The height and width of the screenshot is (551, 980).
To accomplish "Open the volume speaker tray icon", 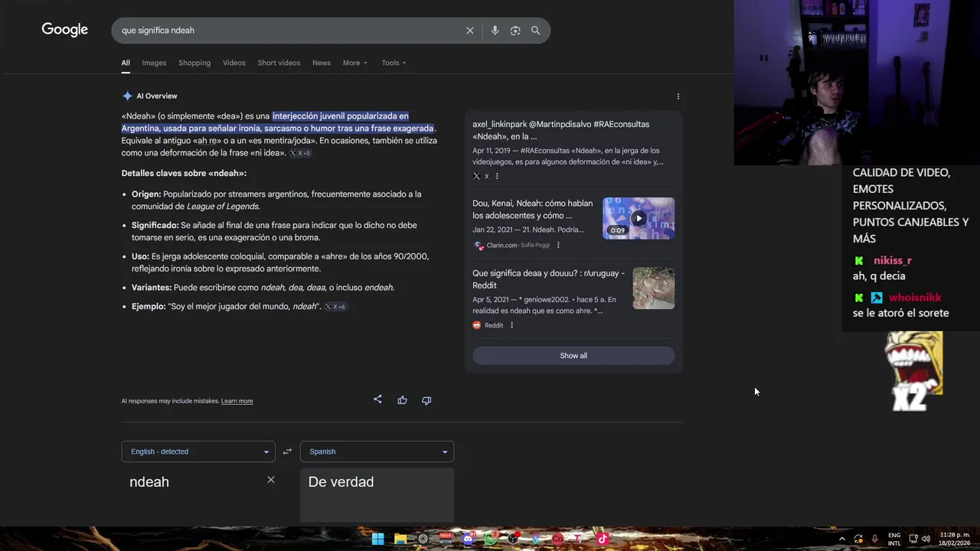I will (x=926, y=539).
